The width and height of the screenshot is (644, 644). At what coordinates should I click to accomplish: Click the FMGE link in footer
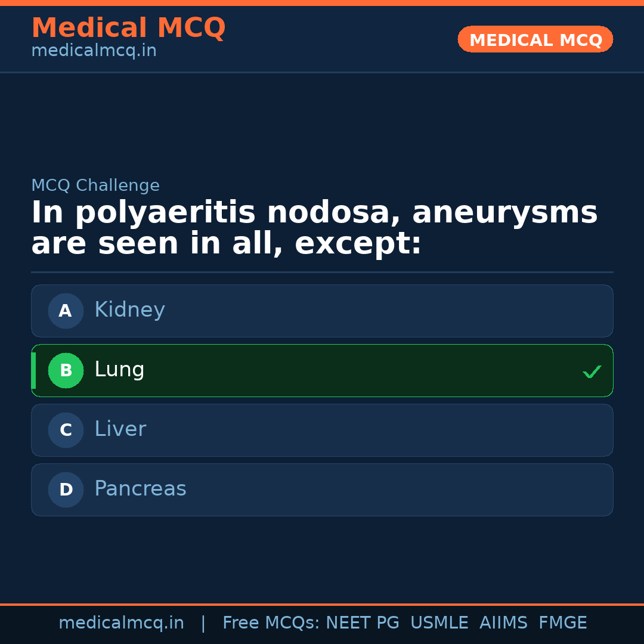pos(562,622)
